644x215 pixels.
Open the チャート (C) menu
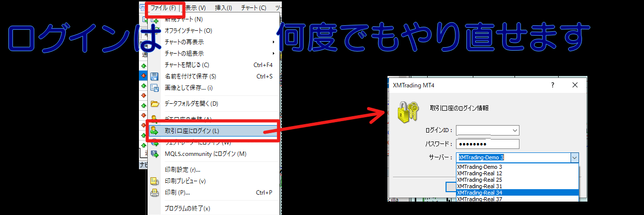[254, 8]
